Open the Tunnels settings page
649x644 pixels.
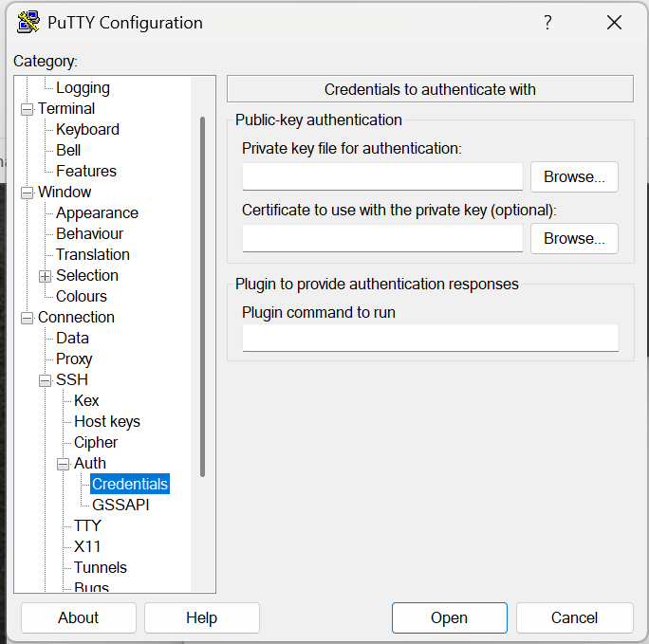(100, 567)
